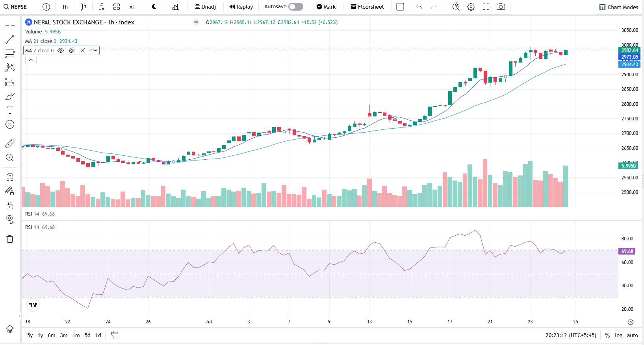Set the time range to 5y

[30, 335]
